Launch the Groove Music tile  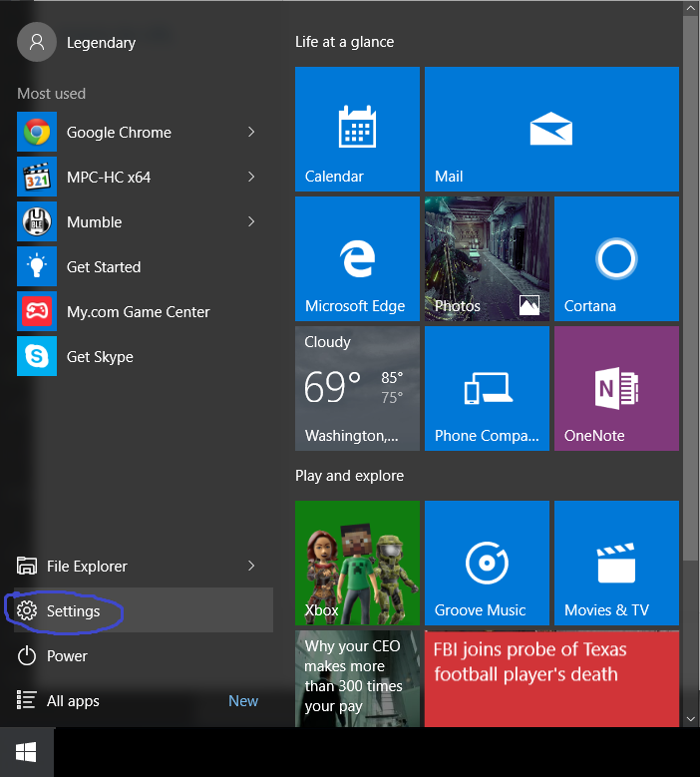click(487, 563)
